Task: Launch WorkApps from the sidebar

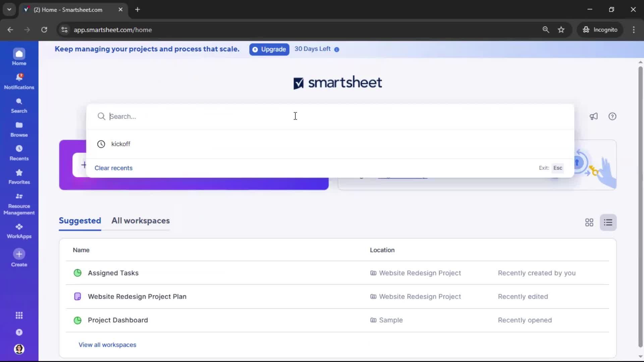Action: pos(19,230)
